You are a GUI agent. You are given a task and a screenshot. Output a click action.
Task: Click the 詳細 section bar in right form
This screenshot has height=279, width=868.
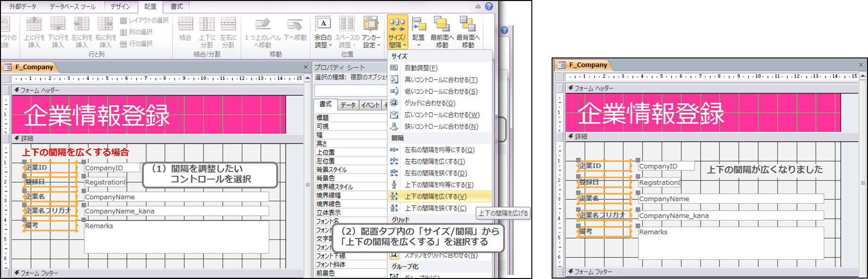point(711,136)
